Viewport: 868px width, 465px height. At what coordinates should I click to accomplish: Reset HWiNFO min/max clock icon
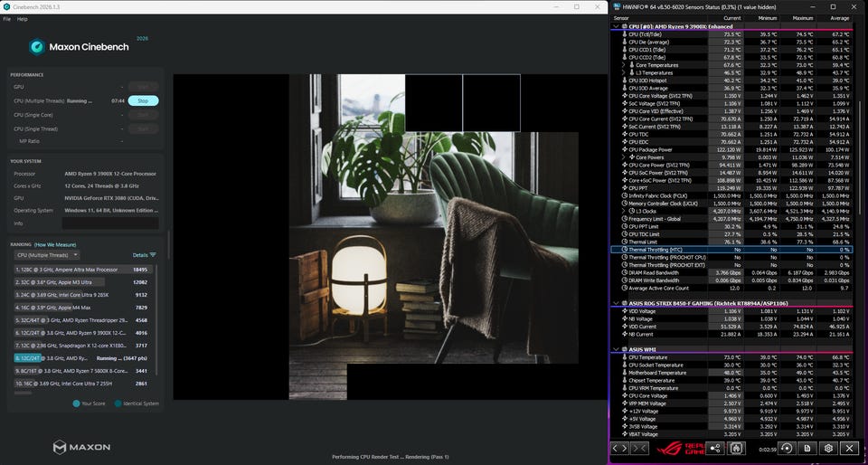786,449
